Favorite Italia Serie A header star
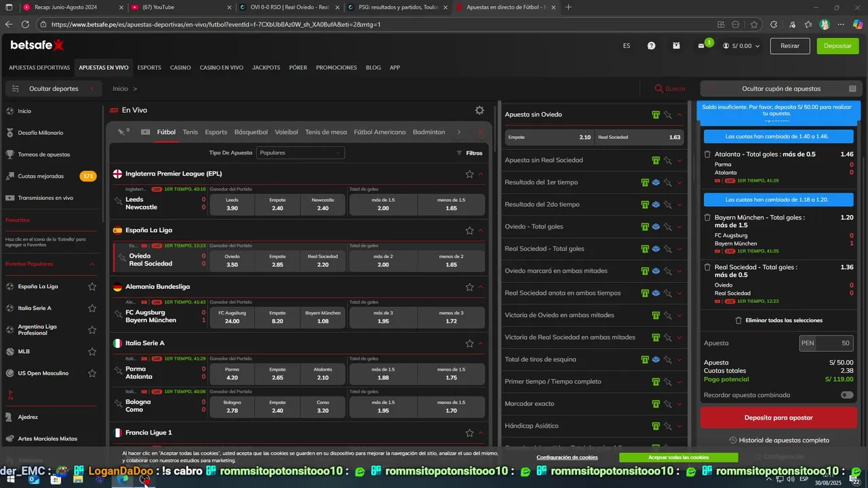 coord(469,344)
